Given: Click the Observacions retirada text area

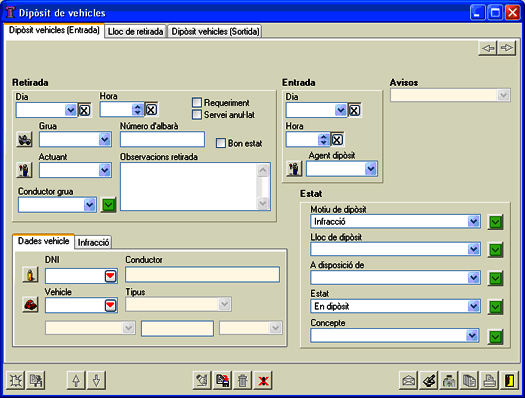Looking at the screenshot, I should click(x=189, y=186).
